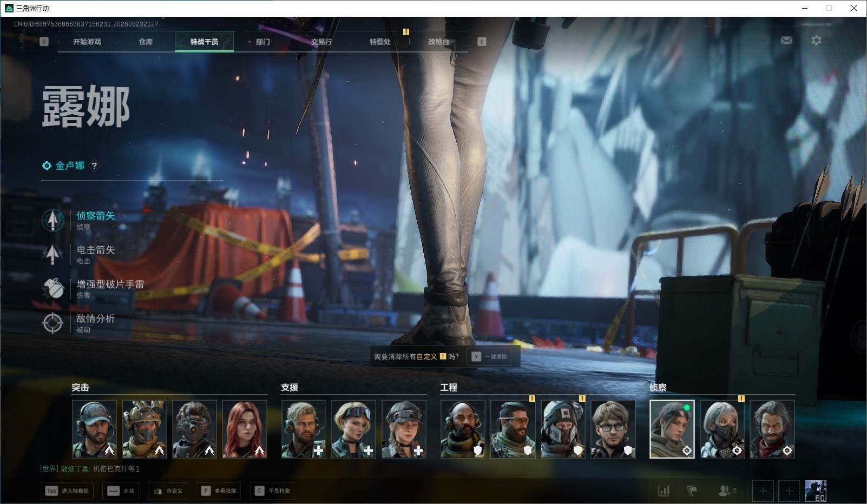Click the question mark beside 金卢娜
Screen dimensions: 867x504
tap(94, 166)
